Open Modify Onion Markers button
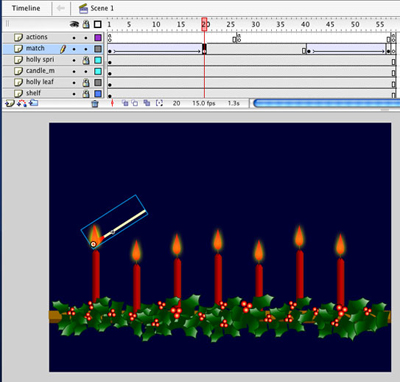Screen dimensions: 400x382 [160, 103]
